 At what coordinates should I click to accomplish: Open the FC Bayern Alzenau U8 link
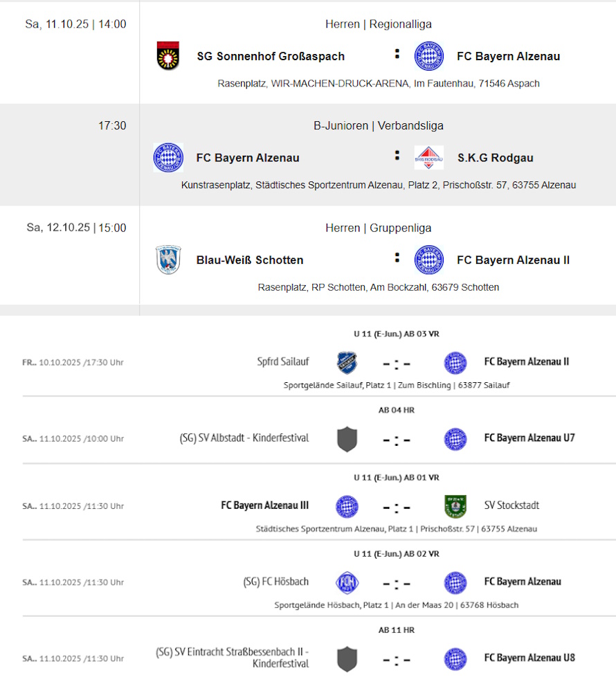coord(529,658)
